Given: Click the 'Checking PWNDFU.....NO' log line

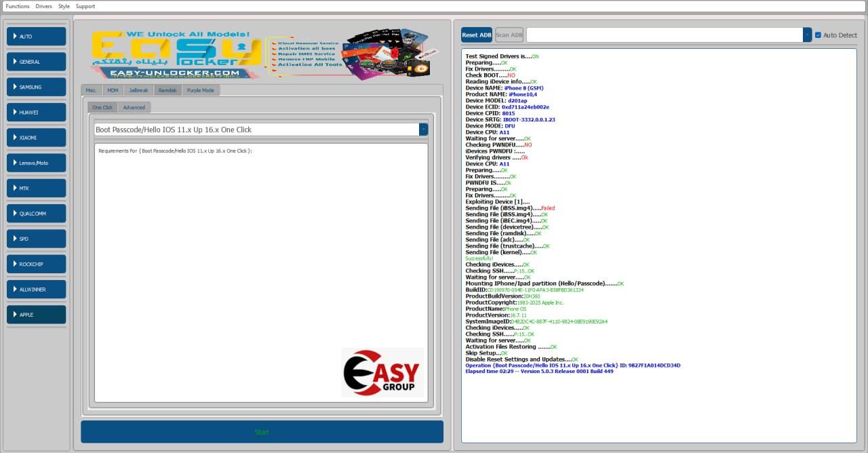Looking at the screenshot, I should click(x=498, y=144).
